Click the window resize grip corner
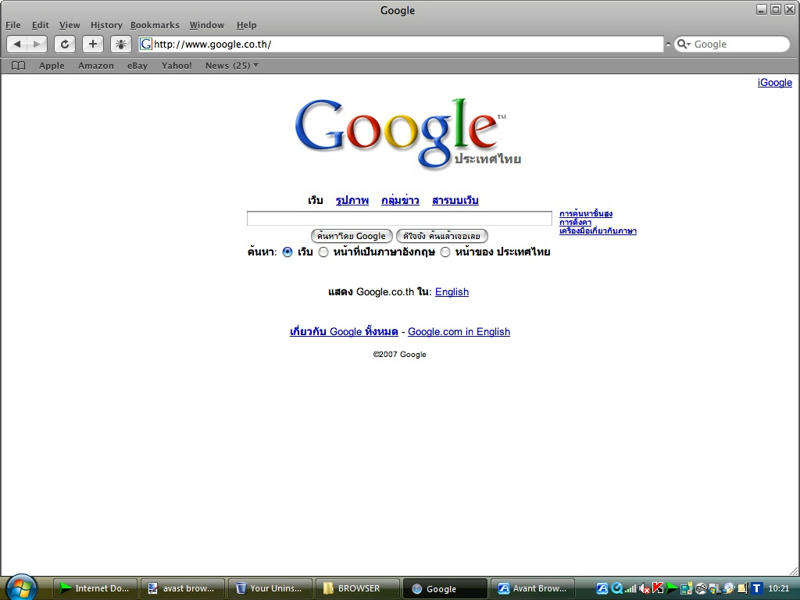Image resolution: width=800 pixels, height=600 pixels. 795,571
